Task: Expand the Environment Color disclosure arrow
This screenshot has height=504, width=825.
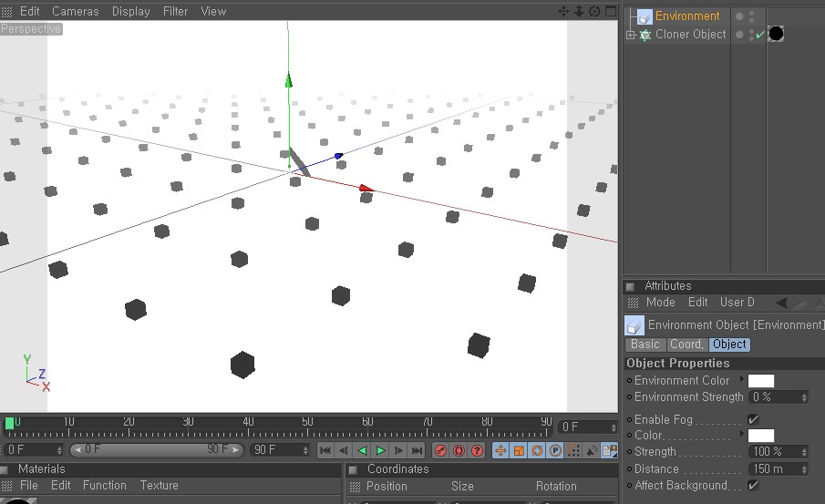Action: 742,378
